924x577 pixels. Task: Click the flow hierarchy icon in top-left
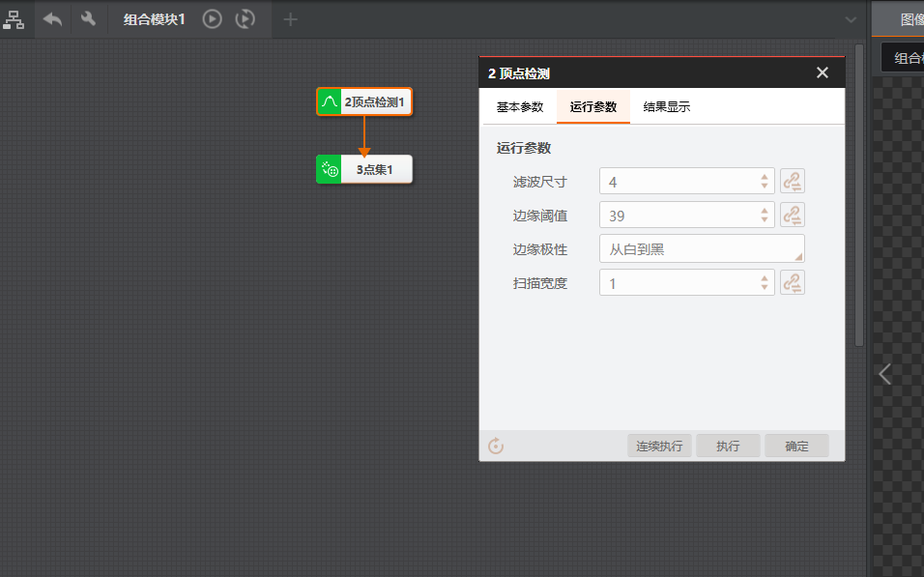click(x=14, y=19)
